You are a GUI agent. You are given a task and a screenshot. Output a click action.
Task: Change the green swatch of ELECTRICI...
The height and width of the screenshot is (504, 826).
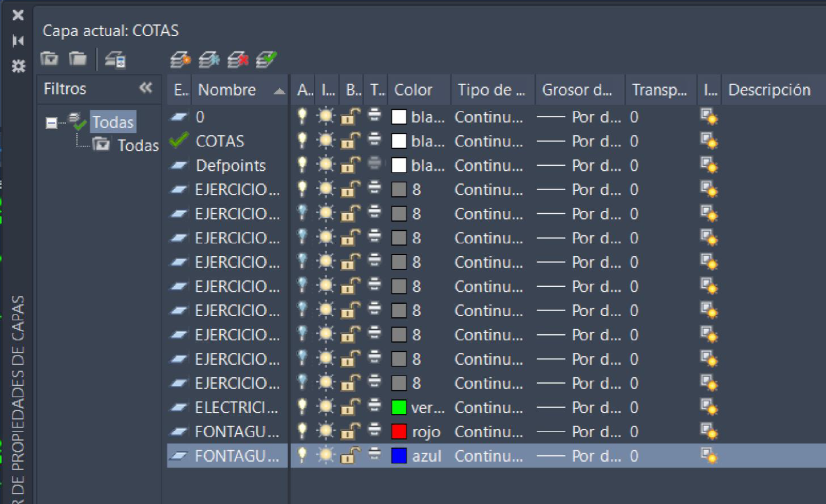click(399, 407)
